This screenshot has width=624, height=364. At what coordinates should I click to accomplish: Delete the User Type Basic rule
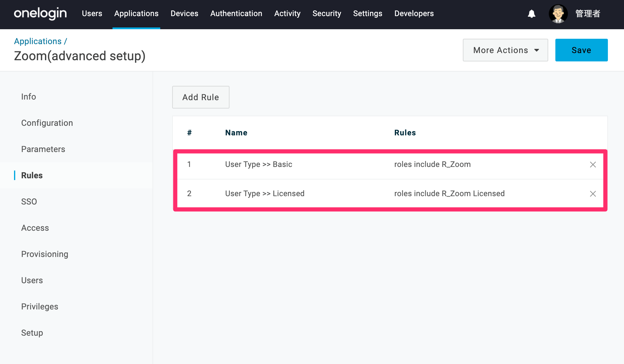(x=593, y=165)
